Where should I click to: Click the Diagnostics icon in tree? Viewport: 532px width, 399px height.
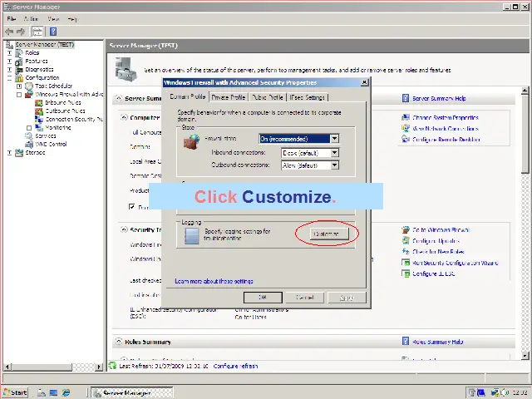pyautogui.click(x=19, y=70)
